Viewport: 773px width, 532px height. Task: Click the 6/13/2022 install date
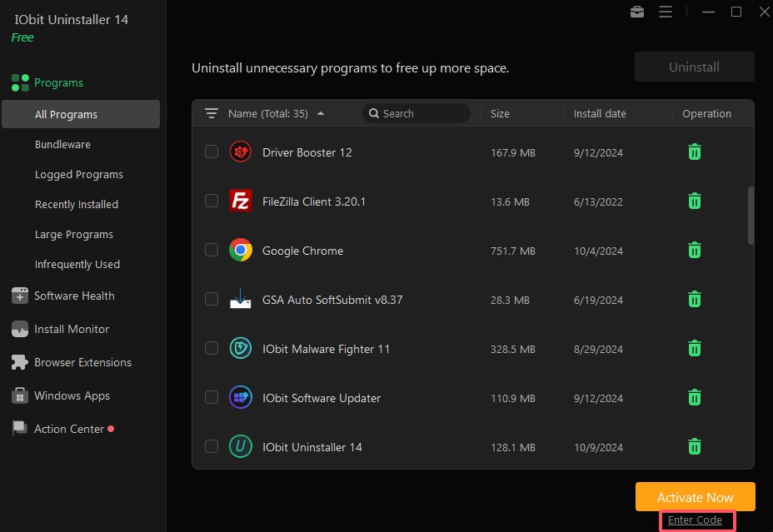[598, 202]
